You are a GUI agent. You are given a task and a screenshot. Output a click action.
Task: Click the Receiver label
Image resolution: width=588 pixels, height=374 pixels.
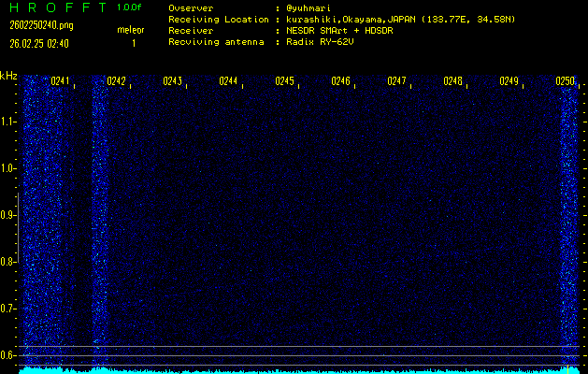[191, 31]
